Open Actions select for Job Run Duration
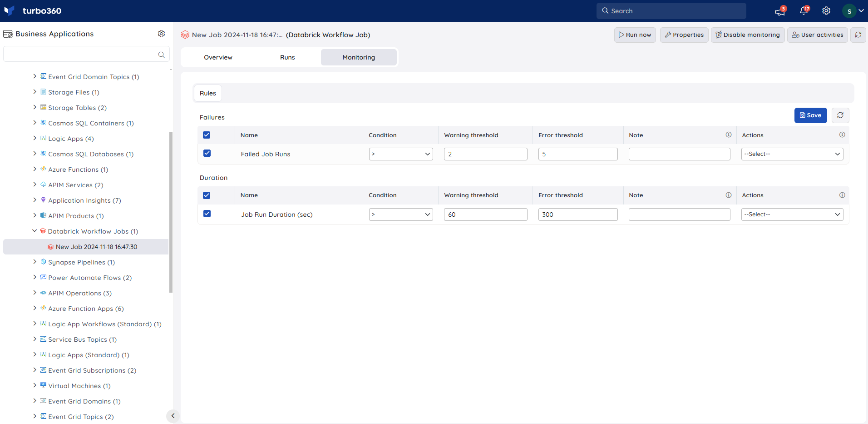 [792, 214]
